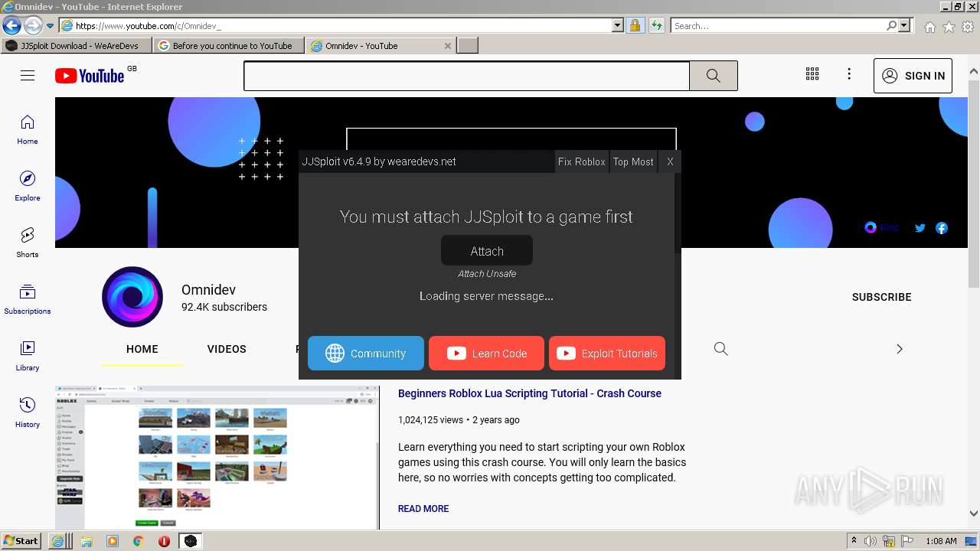Image resolution: width=980 pixels, height=551 pixels.
Task: Open Internet Explorer from taskbar
Action: click(x=59, y=541)
